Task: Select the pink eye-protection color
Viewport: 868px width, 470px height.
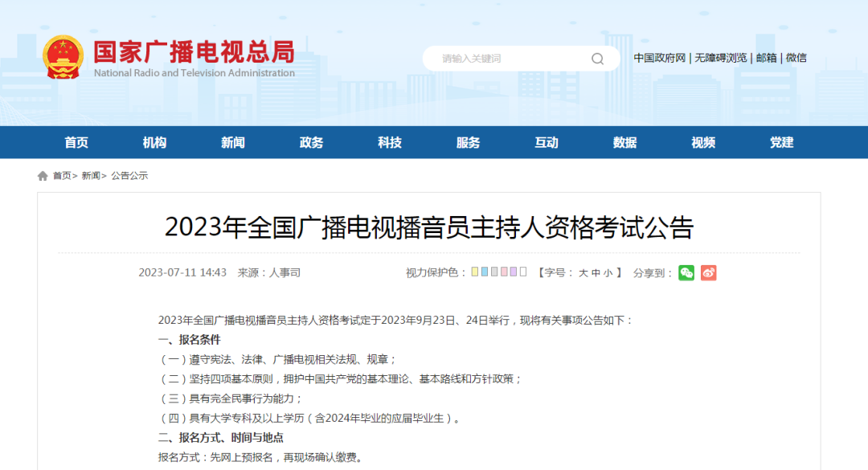Action: (504, 272)
